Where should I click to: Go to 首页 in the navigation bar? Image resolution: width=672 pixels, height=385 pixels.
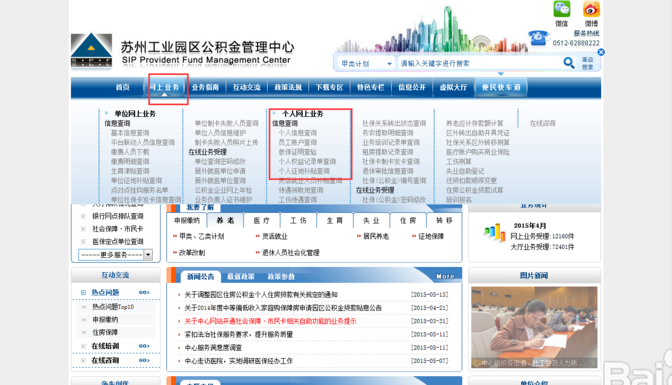123,87
